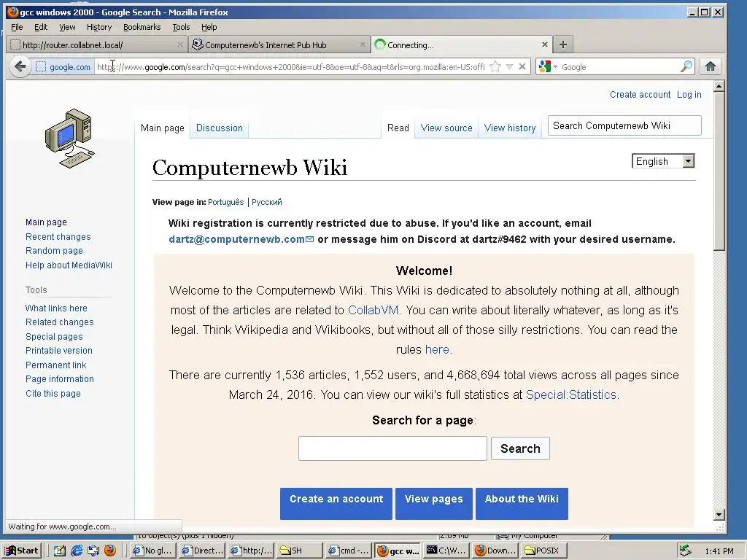Click the Create account link at top
This screenshot has width=747, height=560.
(x=640, y=94)
